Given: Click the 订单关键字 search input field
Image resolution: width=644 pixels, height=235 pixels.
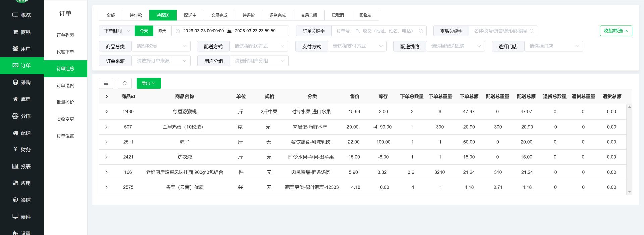Looking at the screenshot, I should coord(379,31).
